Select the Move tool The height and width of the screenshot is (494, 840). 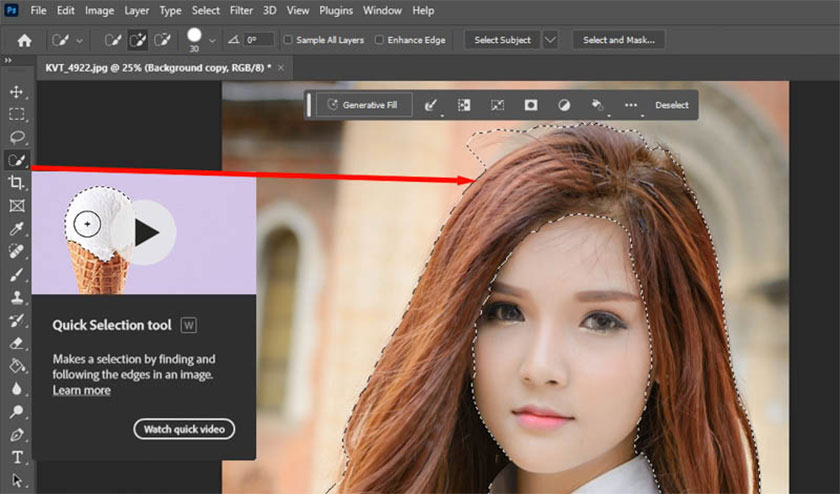[16, 92]
